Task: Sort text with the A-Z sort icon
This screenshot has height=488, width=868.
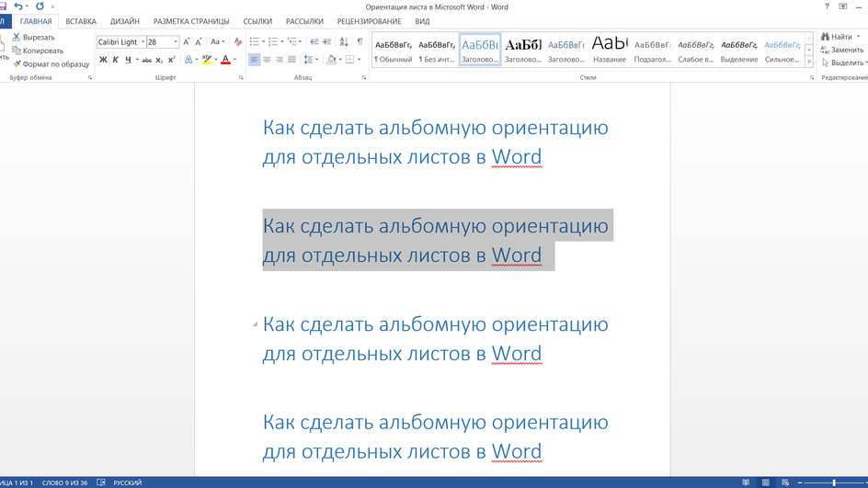Action: click(344, 41)
